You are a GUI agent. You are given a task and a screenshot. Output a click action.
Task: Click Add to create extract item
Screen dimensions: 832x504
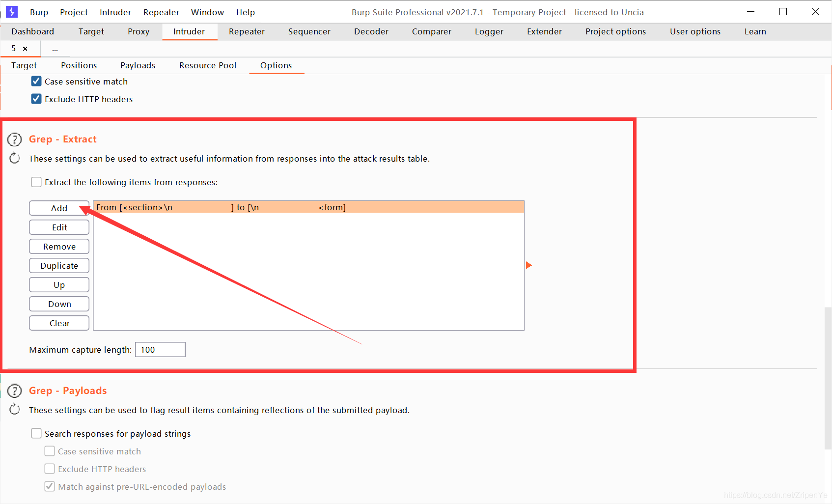click(x=59, y=208)
